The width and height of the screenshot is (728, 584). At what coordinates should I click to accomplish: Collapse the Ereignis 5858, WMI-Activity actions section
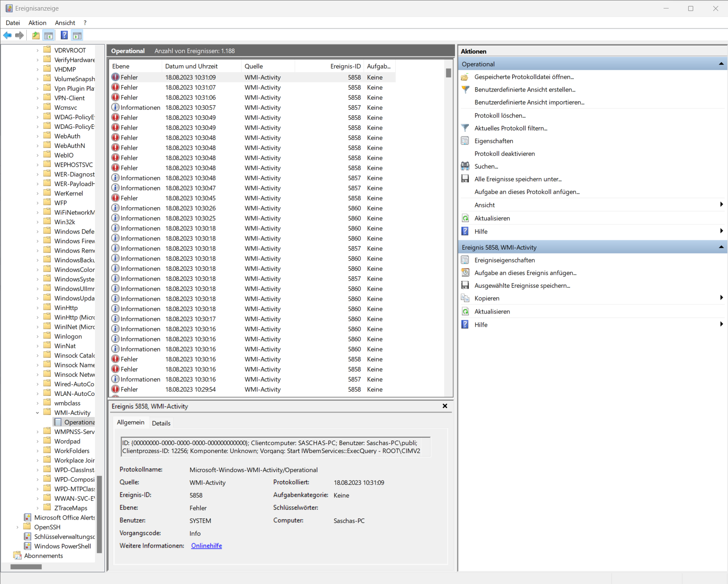[721, 247]
